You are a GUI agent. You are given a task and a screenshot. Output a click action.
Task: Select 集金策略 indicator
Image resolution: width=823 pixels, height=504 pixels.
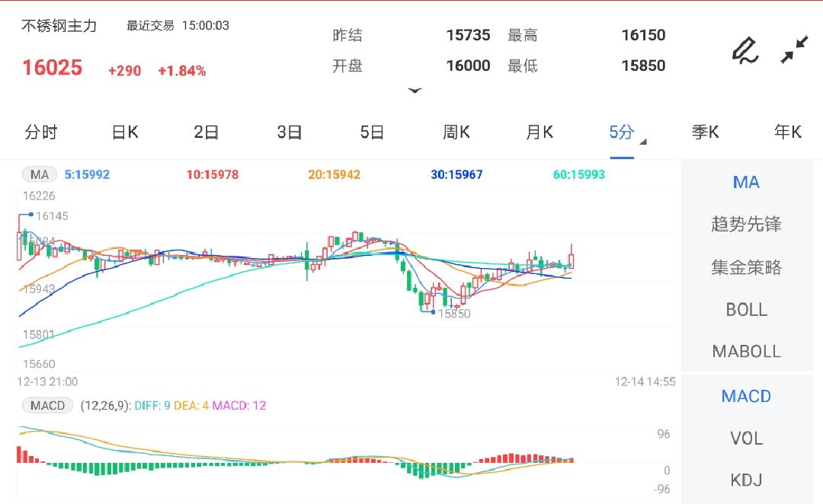tap(746, 267)
